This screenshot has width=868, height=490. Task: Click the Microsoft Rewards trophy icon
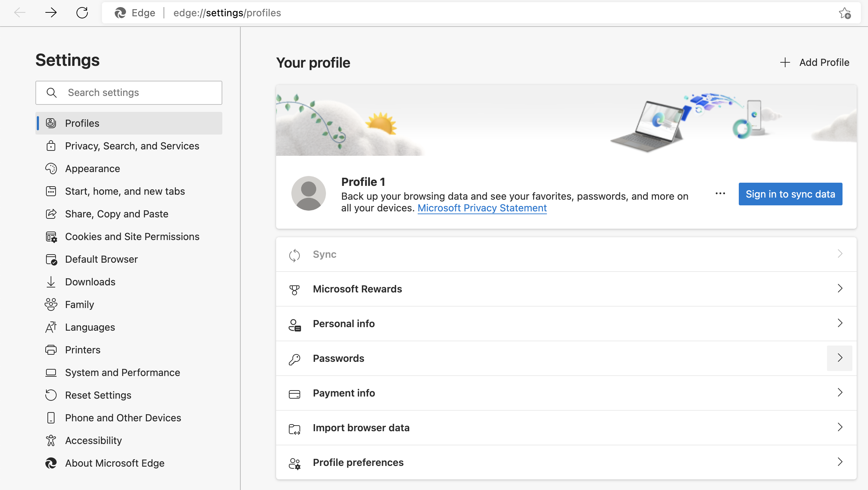tap(295, 290)
